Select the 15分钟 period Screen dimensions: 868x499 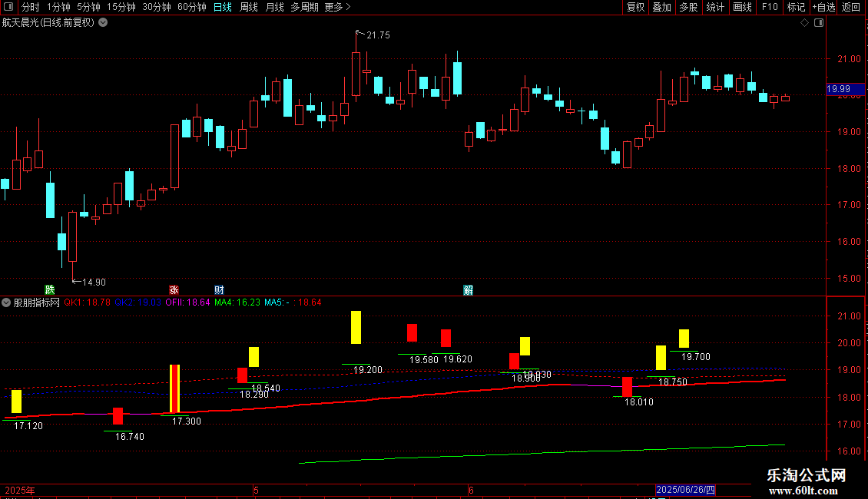(121, 7)
